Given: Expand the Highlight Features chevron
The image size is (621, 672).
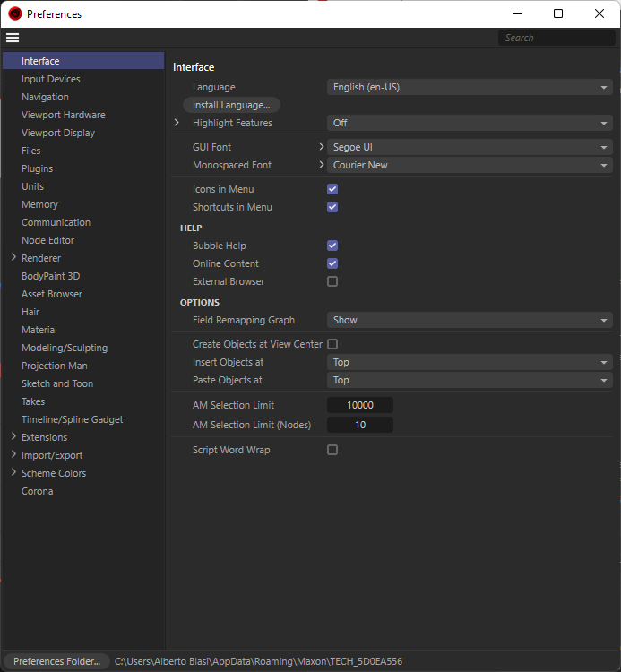Looking at the screenshot, I should [x=177, y=123].
